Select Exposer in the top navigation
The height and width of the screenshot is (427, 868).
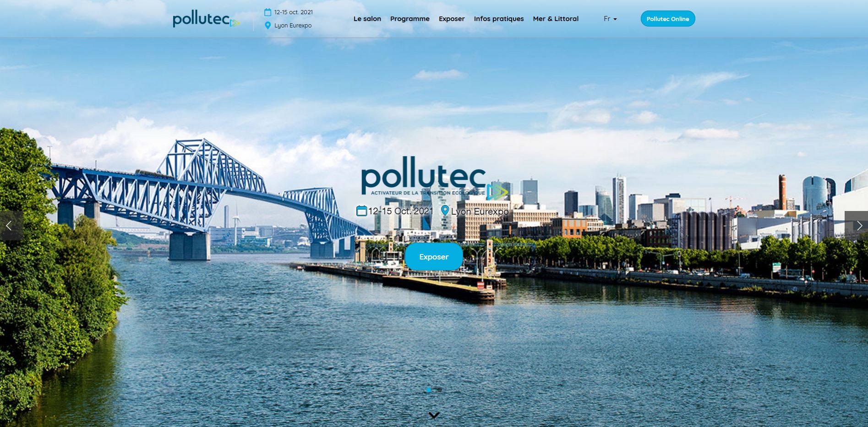pos(451,19)
